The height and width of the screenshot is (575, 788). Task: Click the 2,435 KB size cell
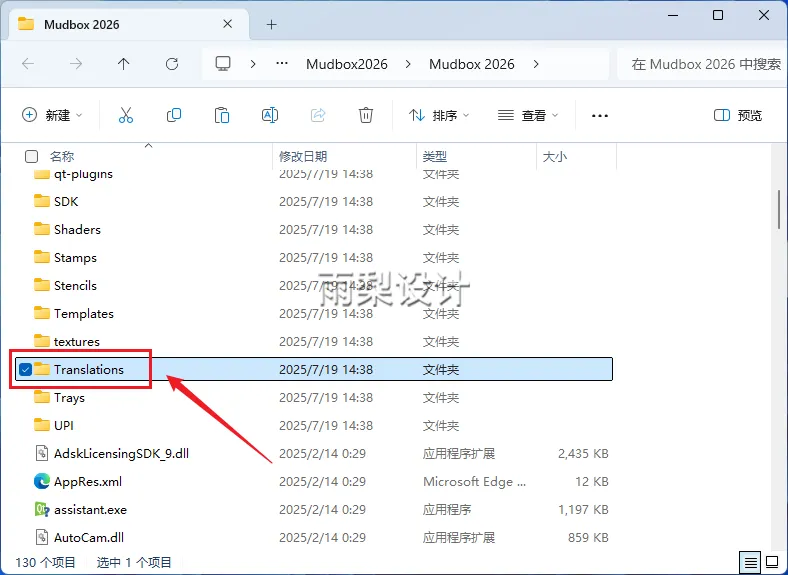pyautogui.click(x=583, y=453)
